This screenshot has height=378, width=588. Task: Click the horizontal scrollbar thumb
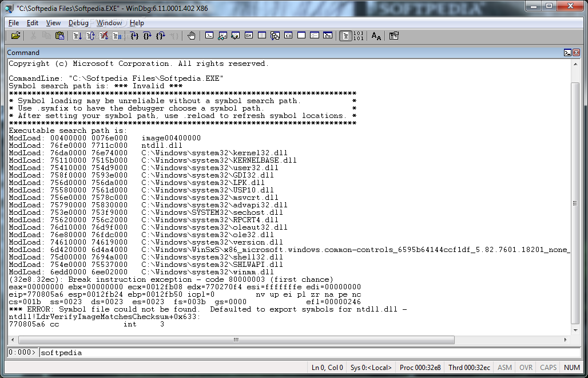[236, 340]
